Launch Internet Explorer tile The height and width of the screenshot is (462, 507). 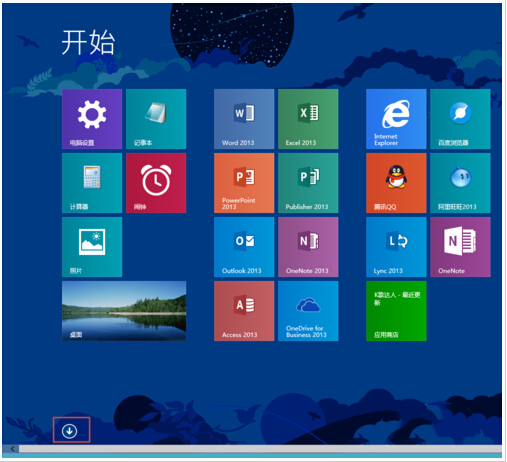pyautogui.click(x=396, y=119)
